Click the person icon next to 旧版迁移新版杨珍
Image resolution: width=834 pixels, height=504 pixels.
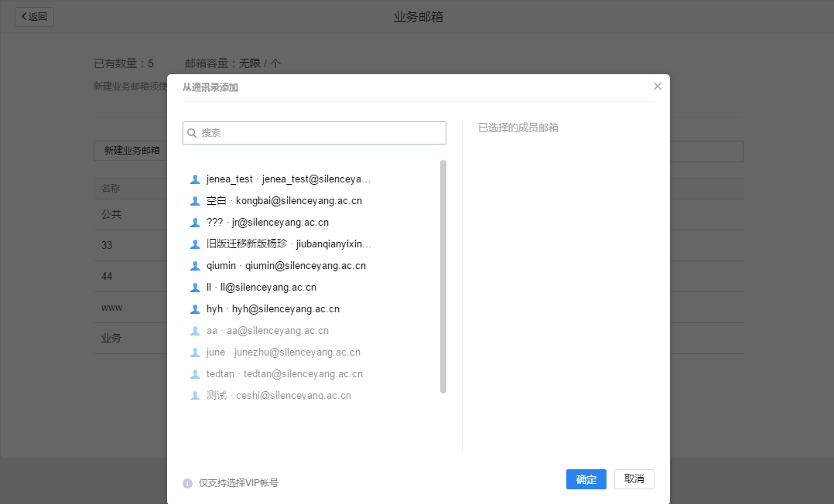[x=195, y=243]
